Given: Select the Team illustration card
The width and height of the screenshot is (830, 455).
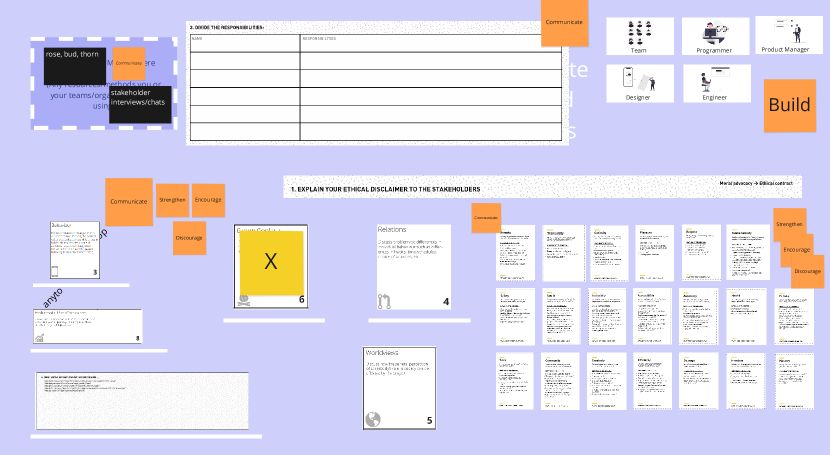Looking at the screenshot, I should click(640, 36).
